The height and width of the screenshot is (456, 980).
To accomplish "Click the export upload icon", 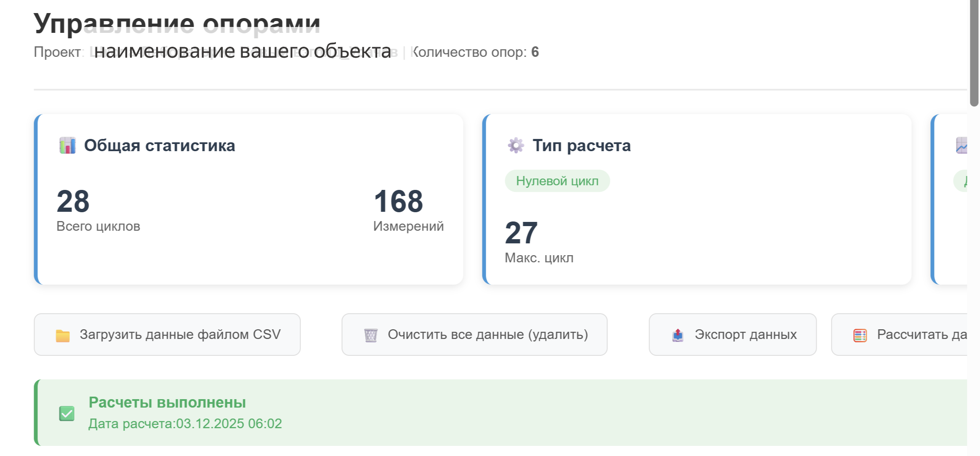I will point(678,336).
